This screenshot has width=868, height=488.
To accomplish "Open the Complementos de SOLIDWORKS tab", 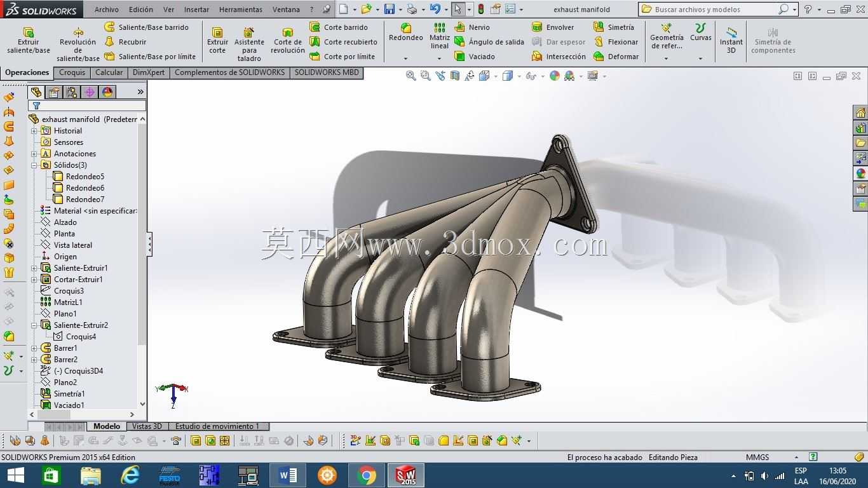I will click(229, 72).
